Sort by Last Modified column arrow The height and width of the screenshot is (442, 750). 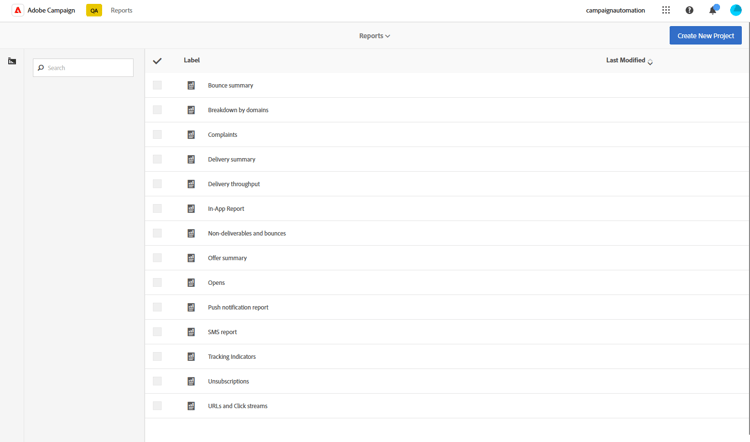(x=650, y=62)
